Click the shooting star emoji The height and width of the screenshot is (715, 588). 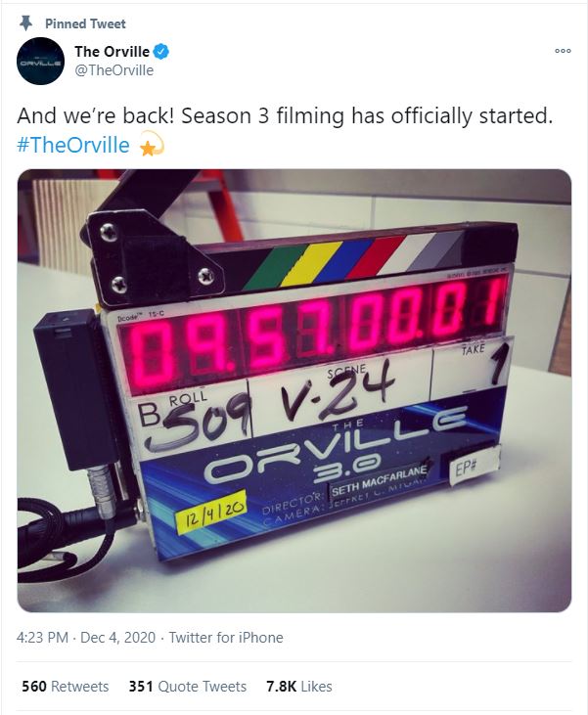click(x=150, y=144)
